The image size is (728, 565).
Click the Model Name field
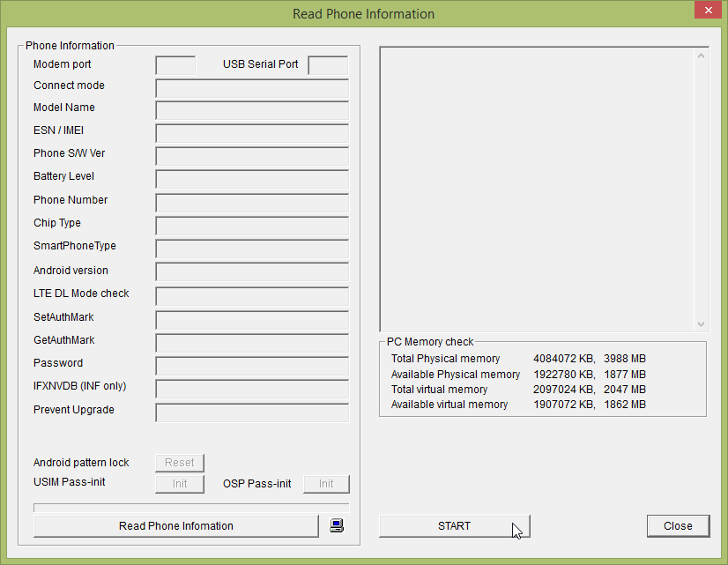(252, 110)
